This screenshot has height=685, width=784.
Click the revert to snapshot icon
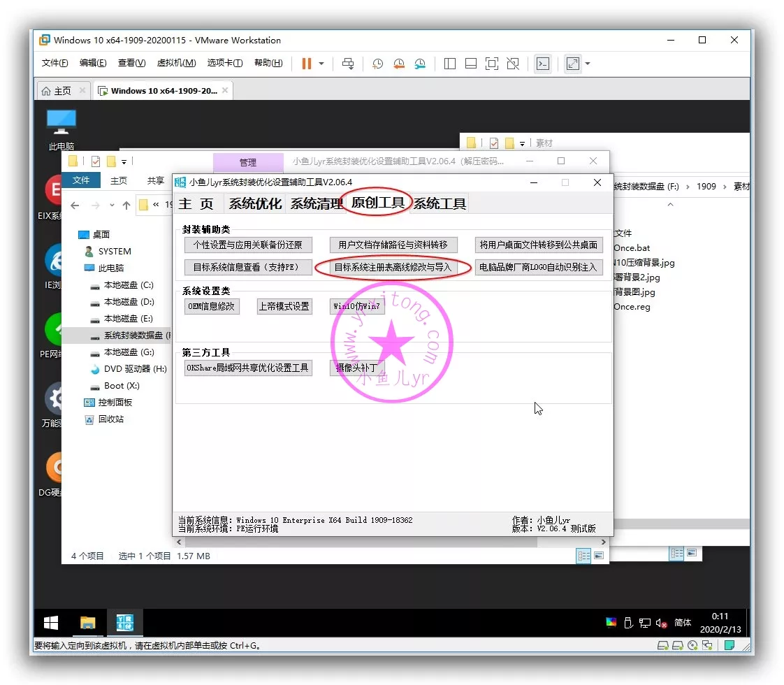click(399, 64)
